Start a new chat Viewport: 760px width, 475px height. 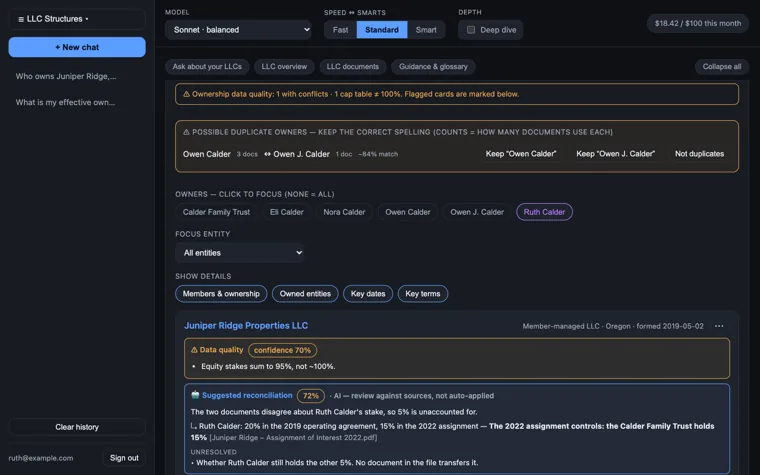click(77, 47)
